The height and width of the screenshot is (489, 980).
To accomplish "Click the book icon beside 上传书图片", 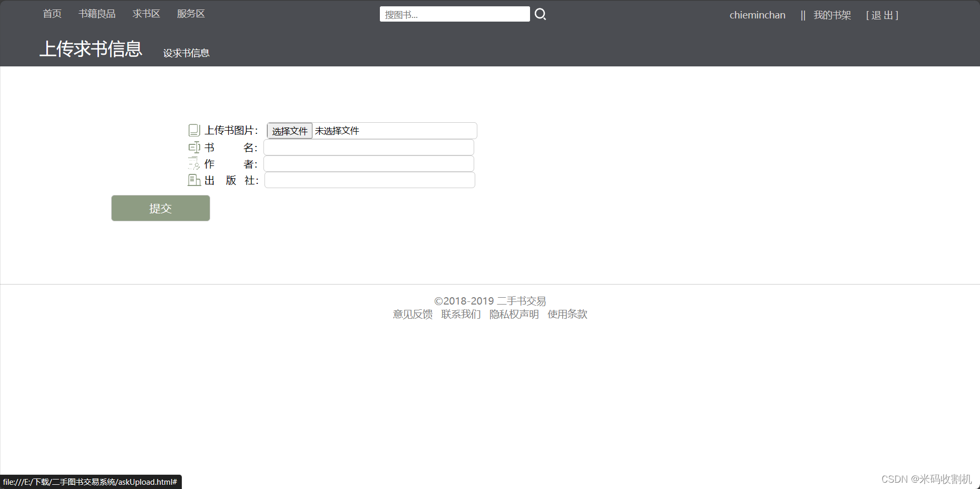I will pos(194,130).
